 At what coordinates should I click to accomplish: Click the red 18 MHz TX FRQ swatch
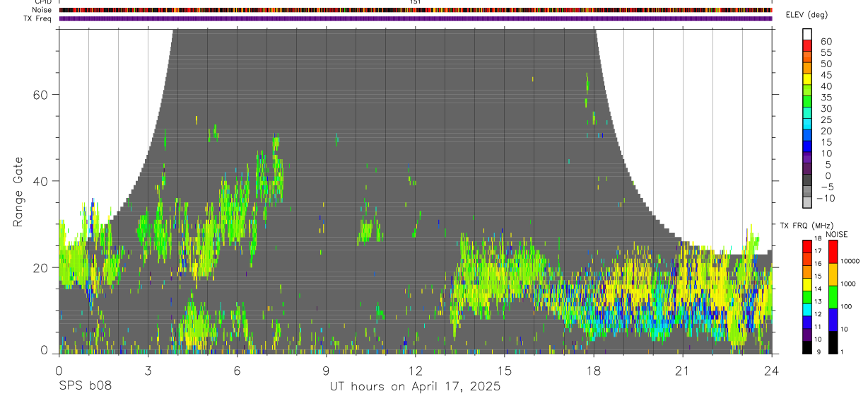click(x=807, y=245)
